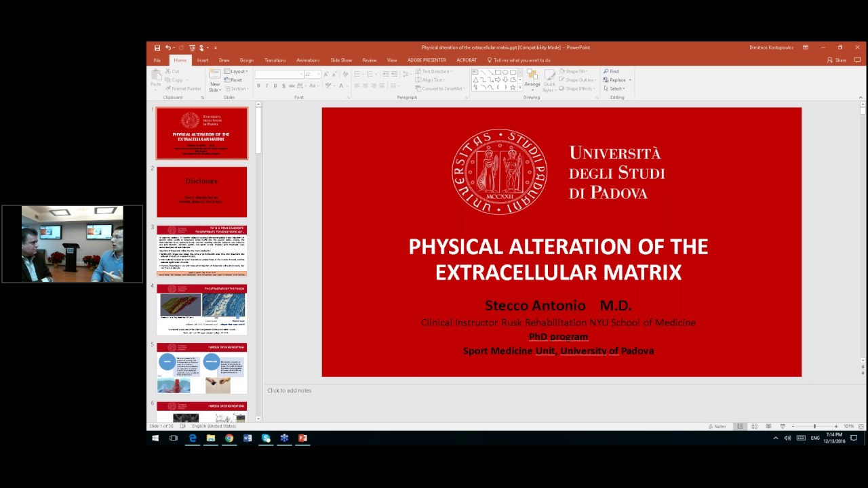Click the Windows Start button
The width and height of the screenshot is (868, 488).
point(155,439)
